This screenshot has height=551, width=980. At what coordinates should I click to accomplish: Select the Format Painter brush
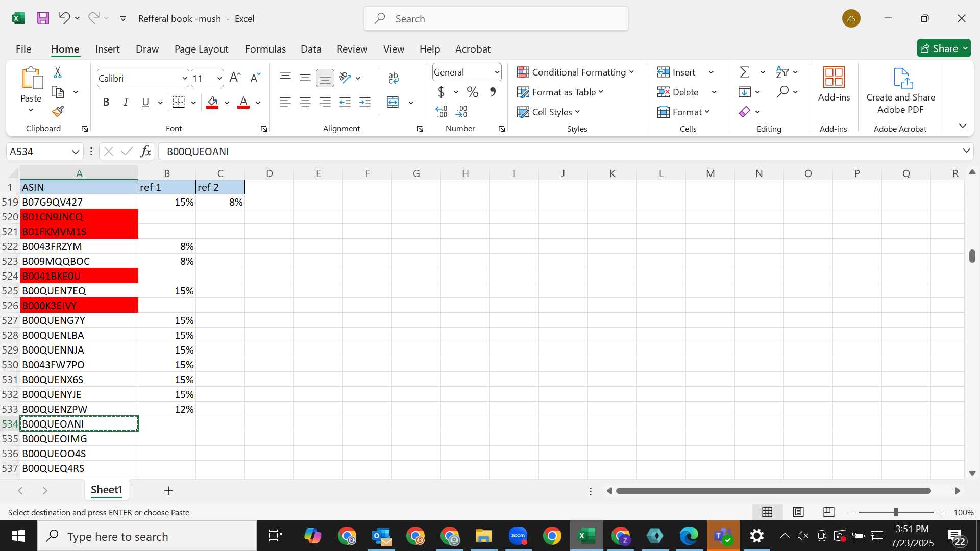point(58,111)
